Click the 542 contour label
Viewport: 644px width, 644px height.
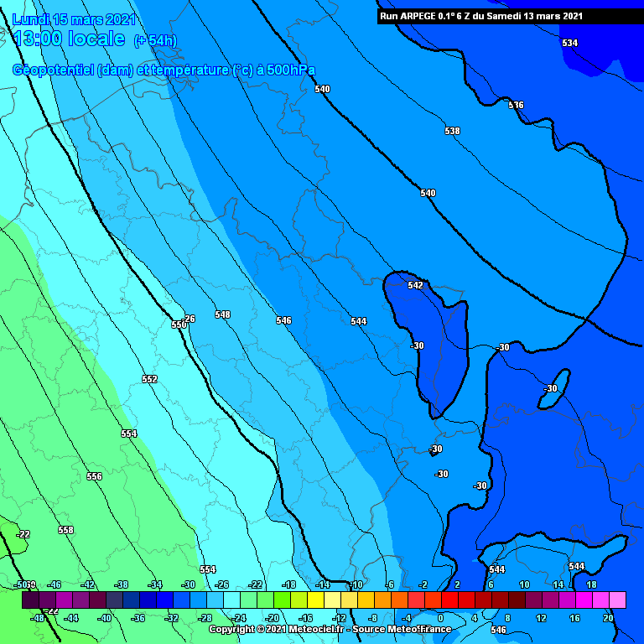(x=415, y=285)
